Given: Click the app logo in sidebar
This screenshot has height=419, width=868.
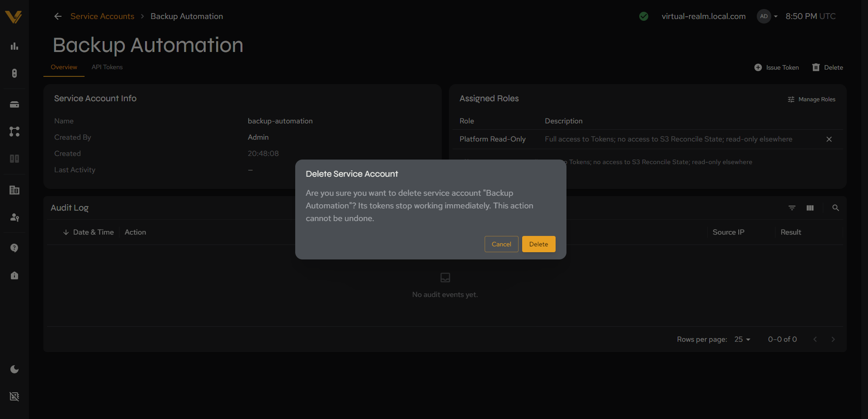Looking at the screenshot, I should (14, 17).
